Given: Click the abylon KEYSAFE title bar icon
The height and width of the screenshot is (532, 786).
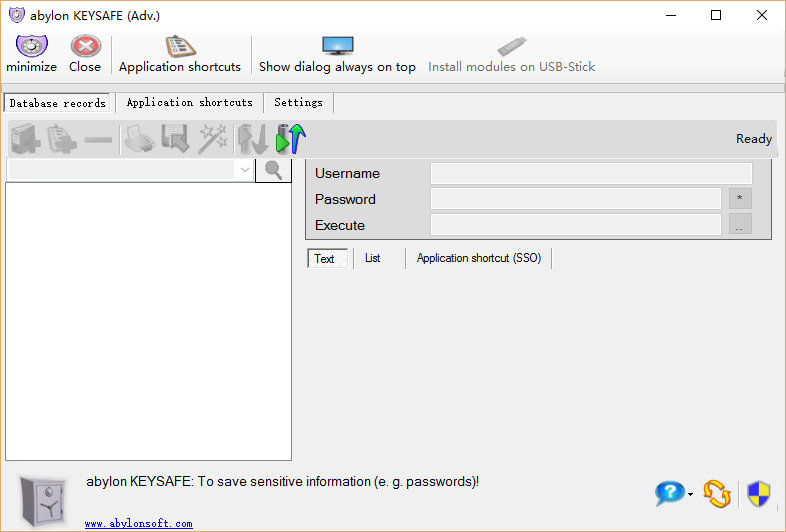Looking at the screenshot, I should tap(17, 15).
